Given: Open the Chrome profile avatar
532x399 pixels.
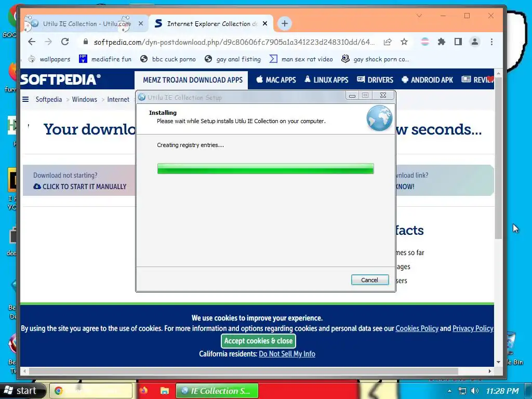Looking at the screenshot, I should click(475, 42).
